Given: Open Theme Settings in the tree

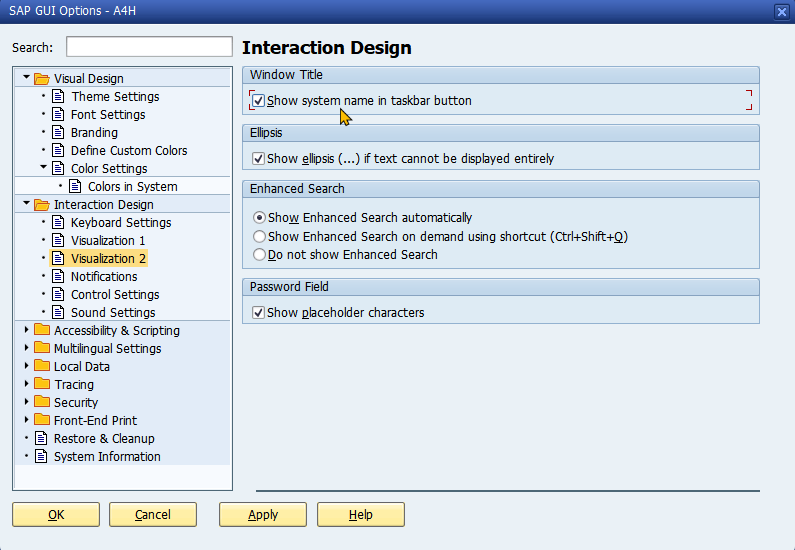Looking at the screenshot, I should point(115,96).
